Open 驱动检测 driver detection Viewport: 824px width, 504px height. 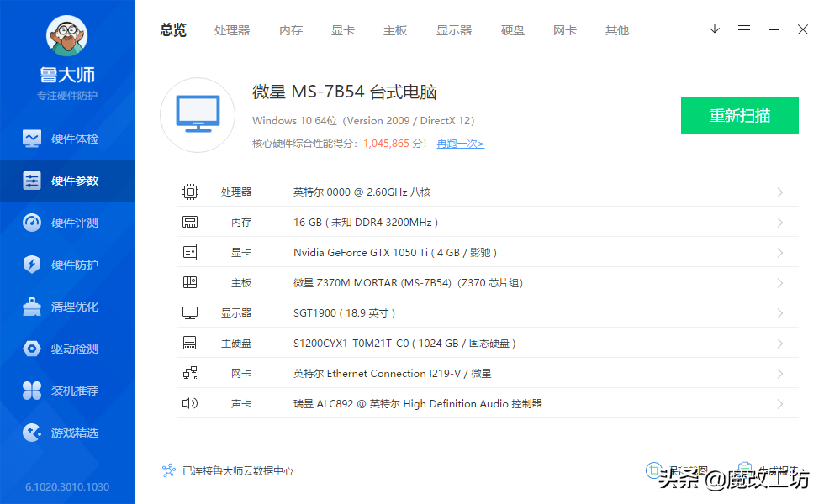(x=67, y=349)
